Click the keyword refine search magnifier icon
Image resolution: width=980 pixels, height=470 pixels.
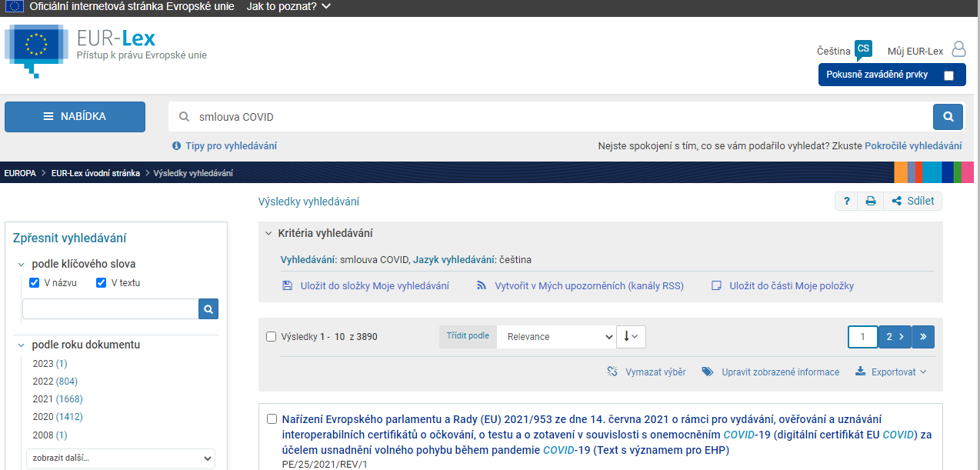point(208,309)
